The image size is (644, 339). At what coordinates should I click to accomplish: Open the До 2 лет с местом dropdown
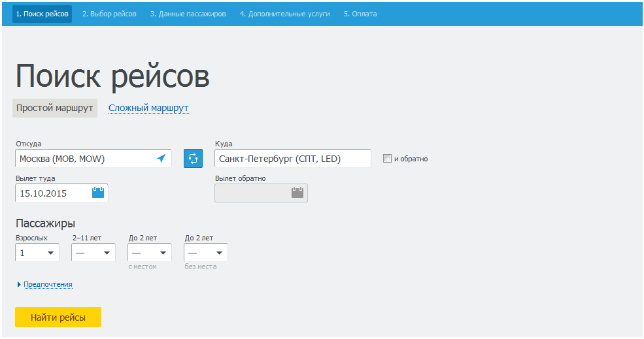[150, 252]
